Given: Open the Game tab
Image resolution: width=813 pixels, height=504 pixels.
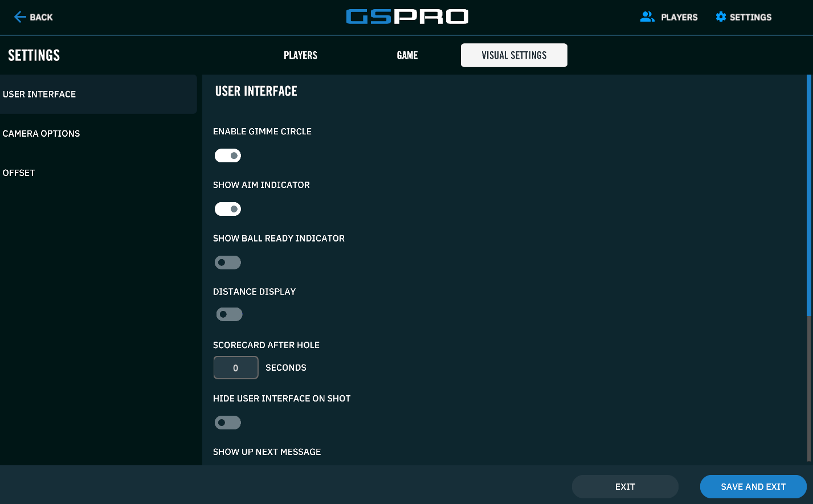Looking at the screenshot, I should pyautogui.click(x=407, y=55).
